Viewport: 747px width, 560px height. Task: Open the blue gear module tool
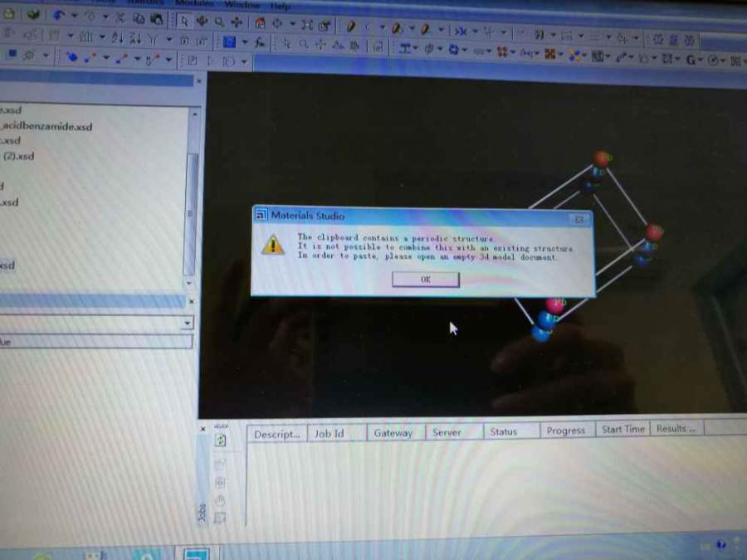(453, 50)
